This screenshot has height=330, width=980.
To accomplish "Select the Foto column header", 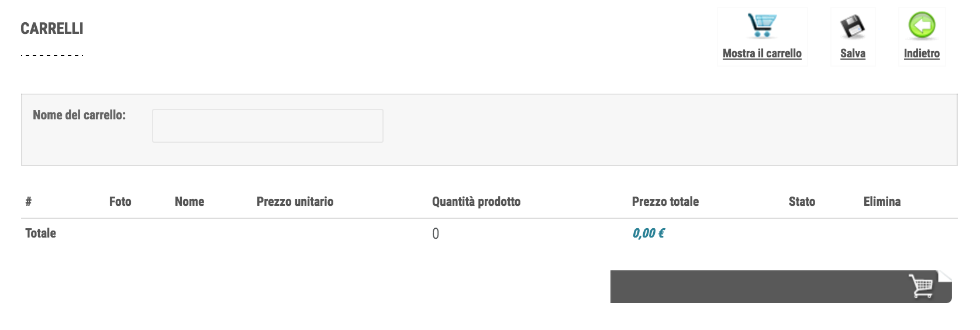I will pyautogui.click(x=120, y=202).
